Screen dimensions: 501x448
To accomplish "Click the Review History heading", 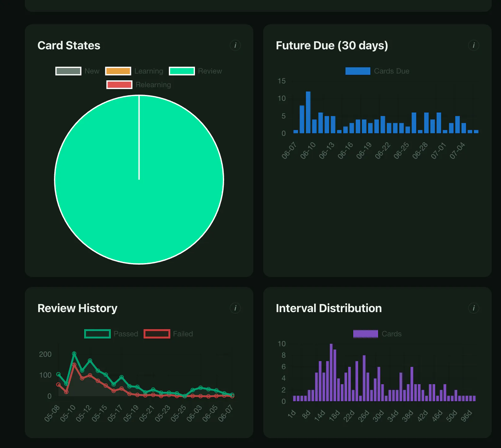I will 78,308.
